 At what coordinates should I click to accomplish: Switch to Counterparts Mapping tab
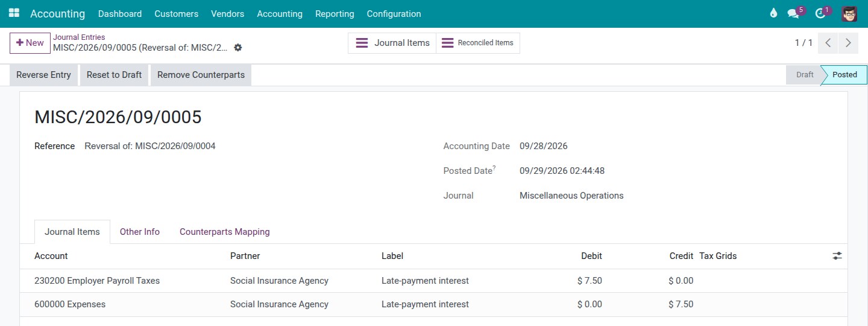pos(225,232)
